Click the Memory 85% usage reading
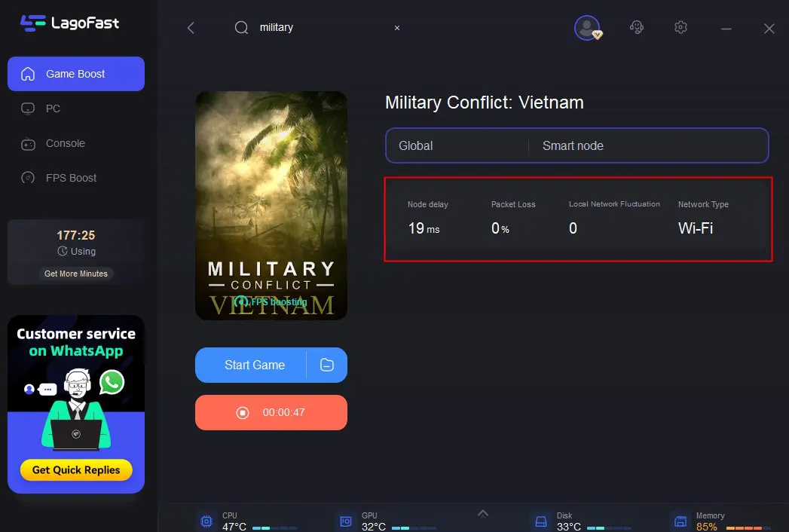This screenshot has height=532, width=789. pos(706,527)
